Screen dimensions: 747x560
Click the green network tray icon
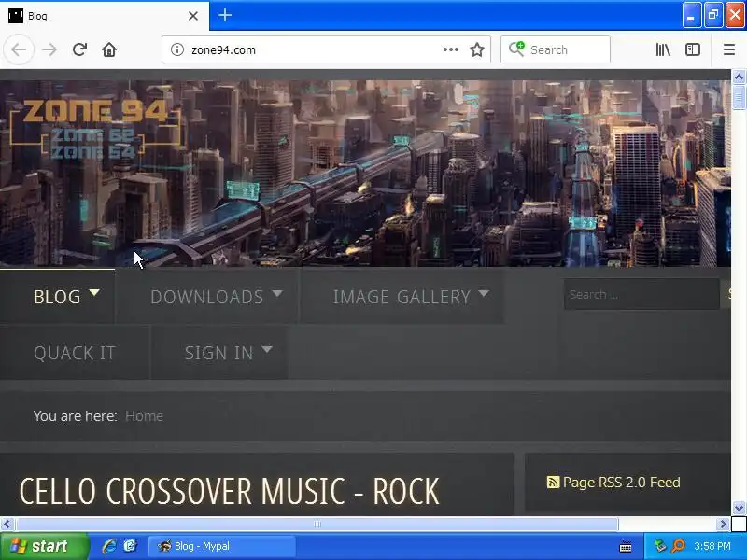click(660, 546)
